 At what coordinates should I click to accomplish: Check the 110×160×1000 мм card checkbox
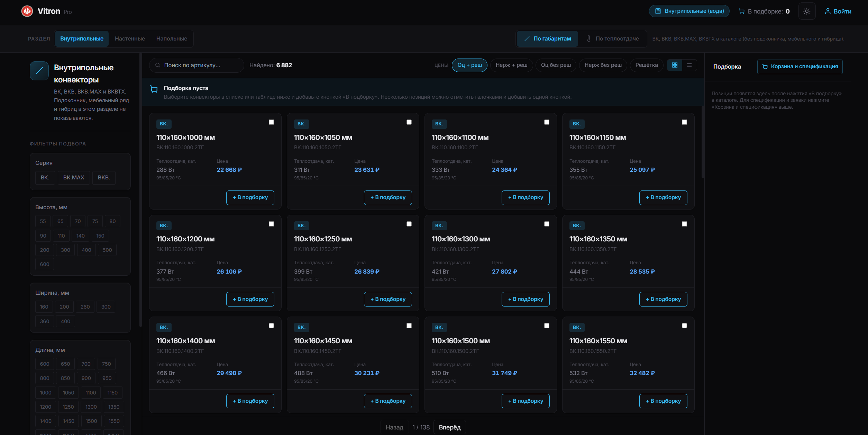click(x=271, y=122)
